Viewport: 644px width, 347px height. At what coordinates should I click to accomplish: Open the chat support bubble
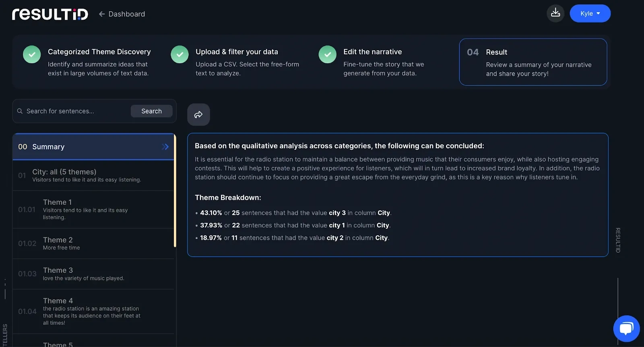[626, 328]
